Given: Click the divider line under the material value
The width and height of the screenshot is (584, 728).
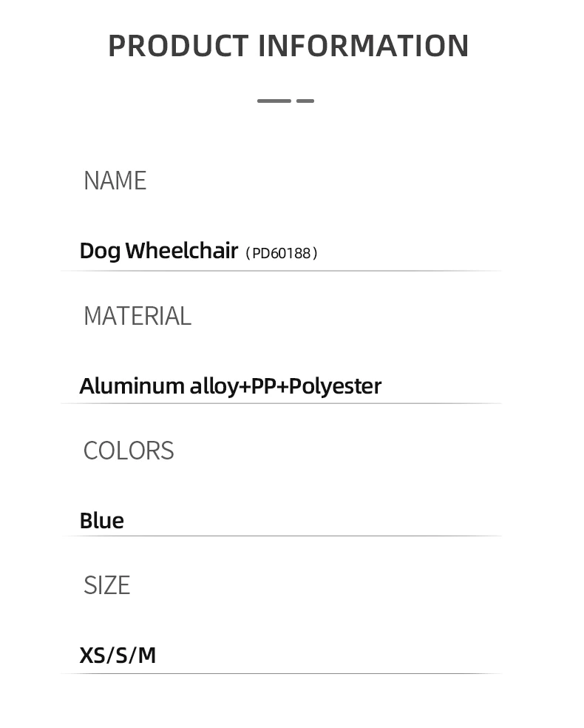Looking at the screenshot, I should (281, 403).
